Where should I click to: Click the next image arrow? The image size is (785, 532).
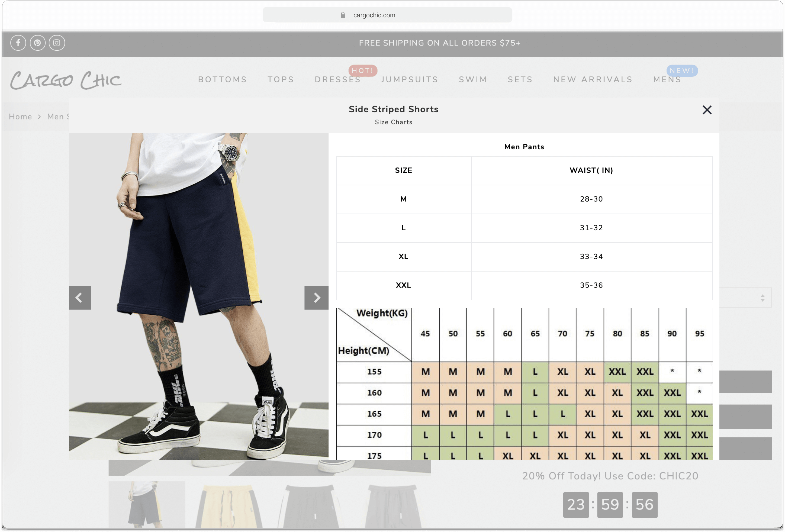coord(316,298)
